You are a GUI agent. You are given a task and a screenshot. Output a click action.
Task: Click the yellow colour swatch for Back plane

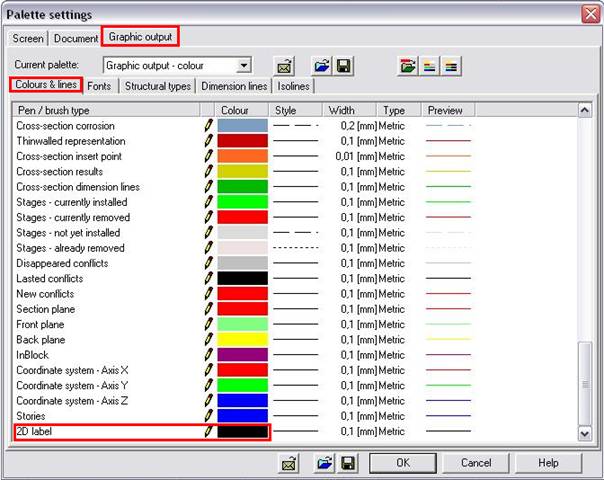pyautogui.click(x=243, y=340)
